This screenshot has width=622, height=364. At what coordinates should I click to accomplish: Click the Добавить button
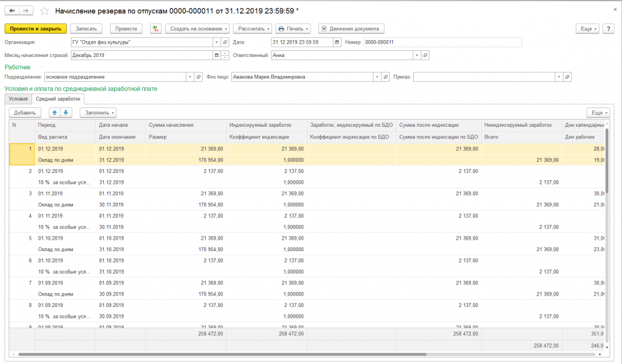[x=24, y=112]
